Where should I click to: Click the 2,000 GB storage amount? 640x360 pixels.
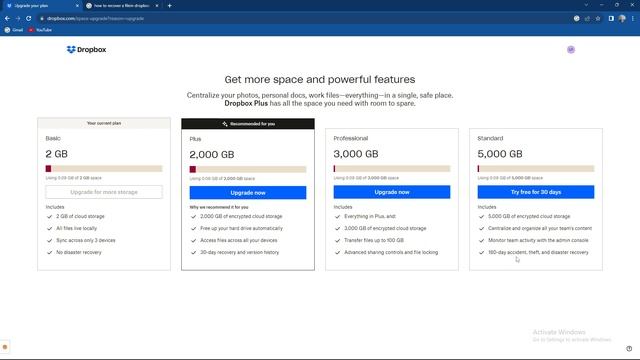(x=212, y=155)
